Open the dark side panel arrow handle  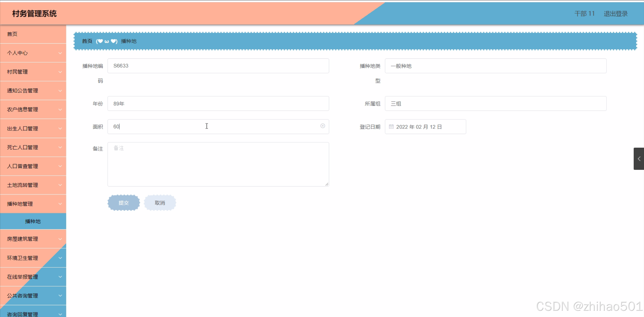click(638, 159)
